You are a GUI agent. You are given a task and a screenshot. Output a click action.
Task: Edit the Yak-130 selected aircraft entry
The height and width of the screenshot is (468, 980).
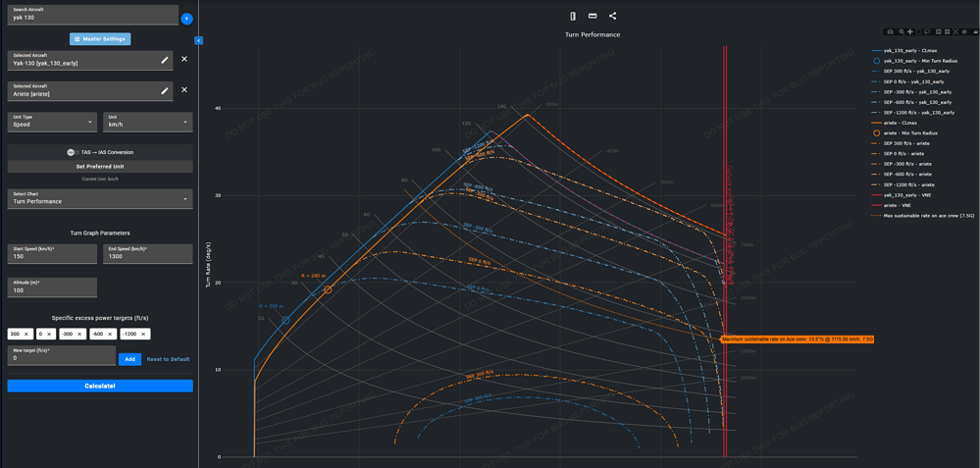[x=165, y=60]
